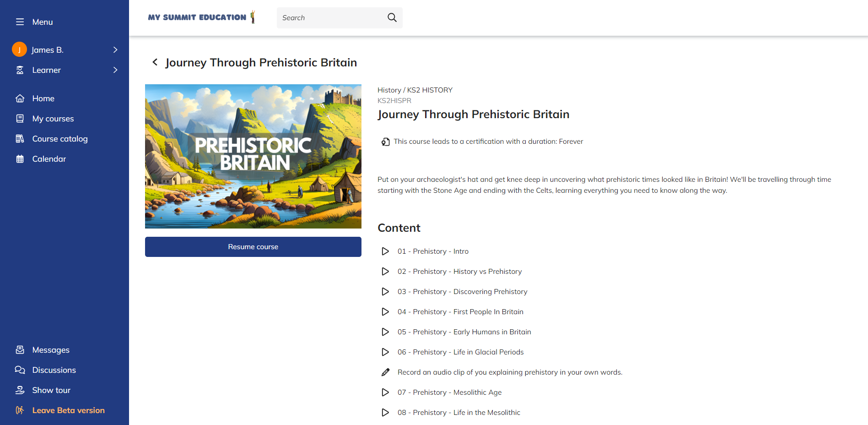Open 06 - Prehistory - Life in Glacial Periods
Viewport: 868px width, 425px height.
coord(460,352)
